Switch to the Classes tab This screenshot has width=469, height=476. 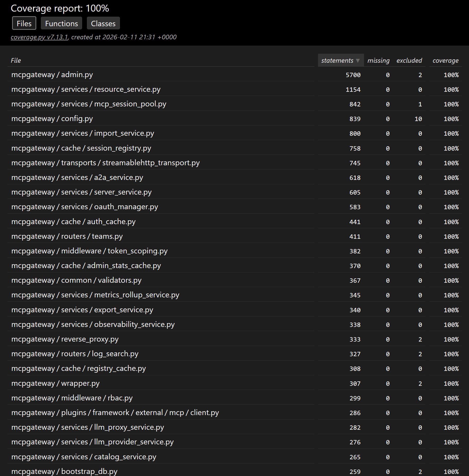point(103,23)
